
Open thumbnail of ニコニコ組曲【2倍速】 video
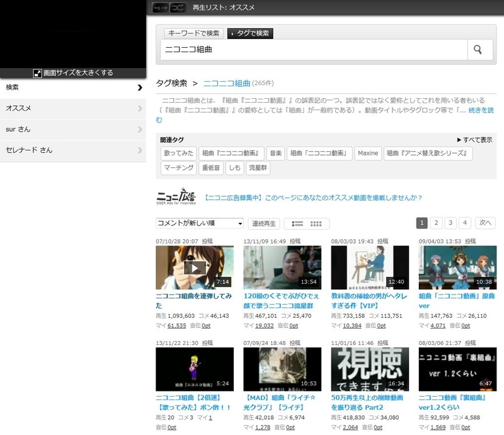[195, 369]
